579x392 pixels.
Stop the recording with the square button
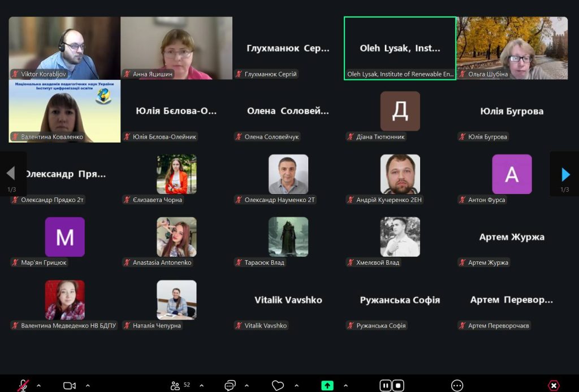pyautogui.click(x=398, y=385)
